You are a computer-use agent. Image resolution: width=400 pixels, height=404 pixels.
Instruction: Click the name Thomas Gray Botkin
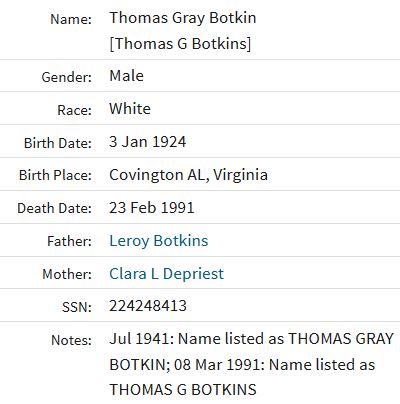[183, 18]
